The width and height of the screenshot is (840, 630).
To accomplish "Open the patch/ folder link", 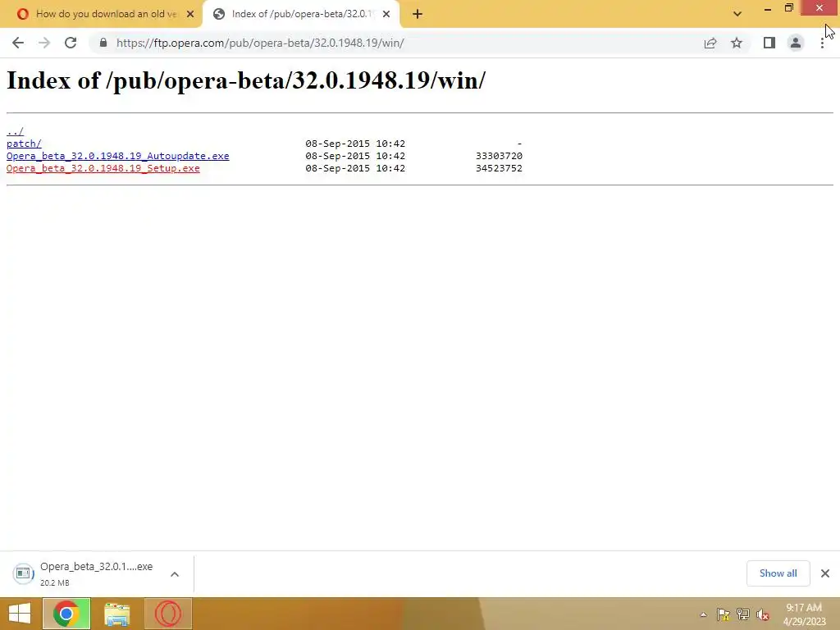I will click(24, 144).
